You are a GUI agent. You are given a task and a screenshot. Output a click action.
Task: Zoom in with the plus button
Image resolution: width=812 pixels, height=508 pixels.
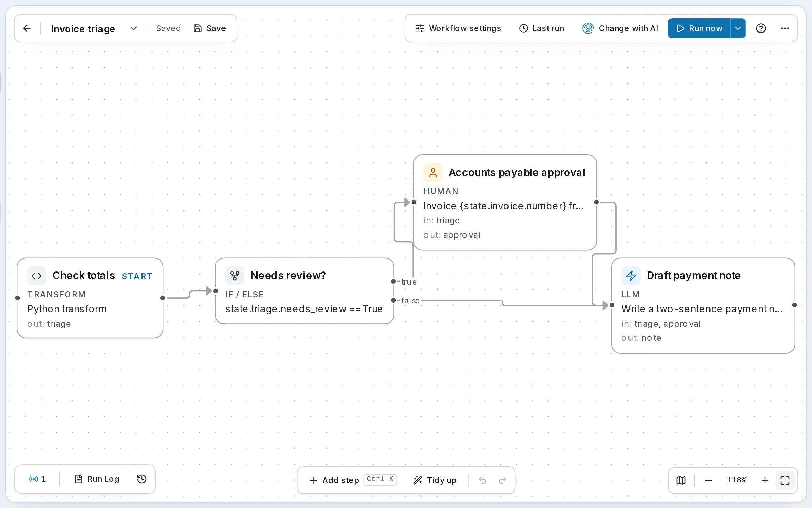[x=765, y=480]
